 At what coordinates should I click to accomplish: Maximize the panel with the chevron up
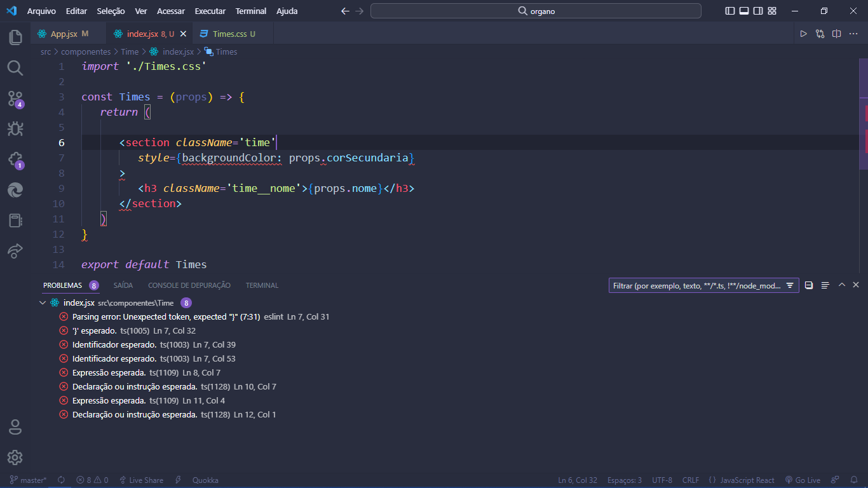coord(842,285)
